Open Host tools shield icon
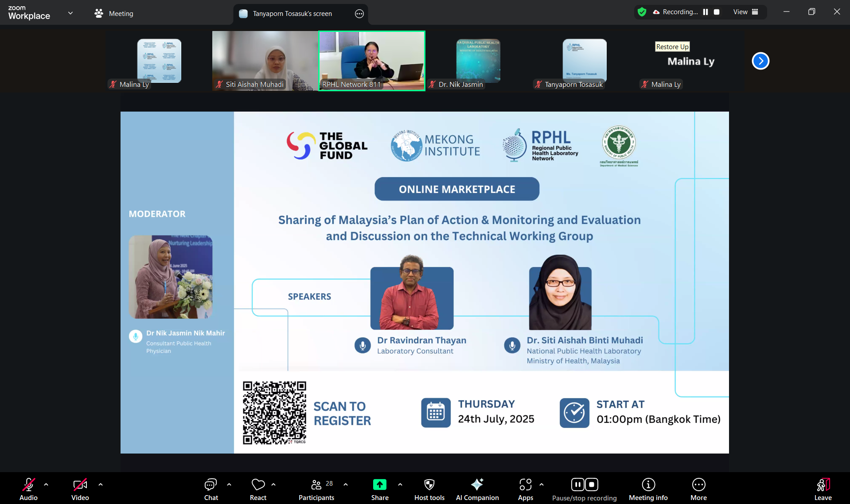The height and width of the screenshot is (504, 850). (x=429, y=485)
